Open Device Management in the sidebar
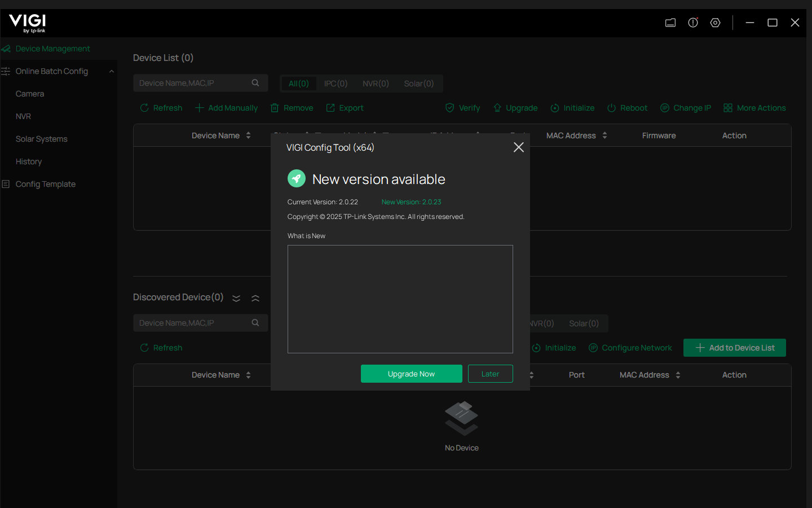 point(52,49)
